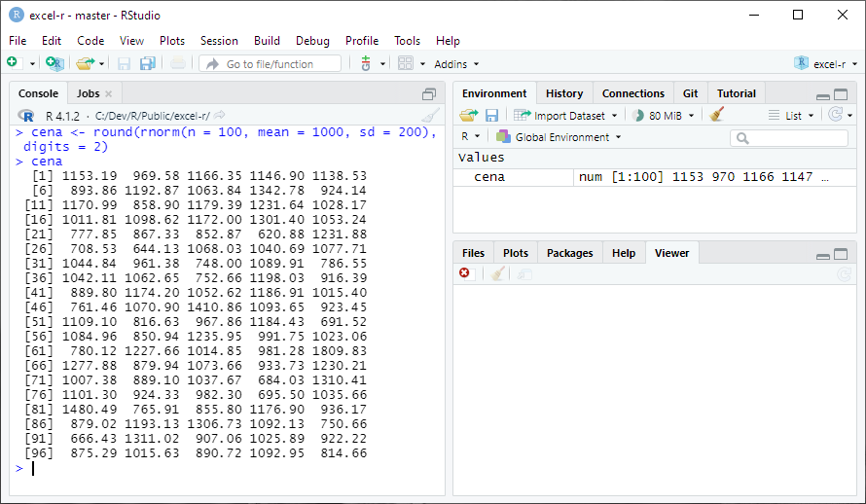Click the Open file folder icon

point(85,63)
